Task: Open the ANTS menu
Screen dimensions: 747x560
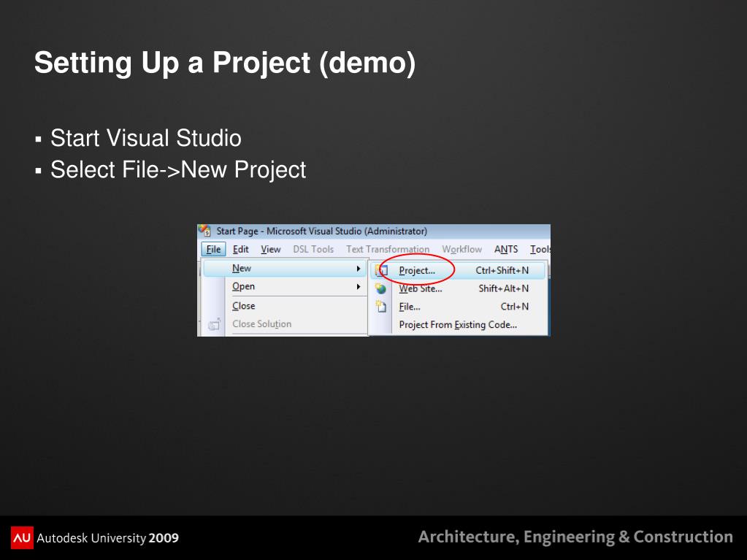Action: [x=505, y=249]
